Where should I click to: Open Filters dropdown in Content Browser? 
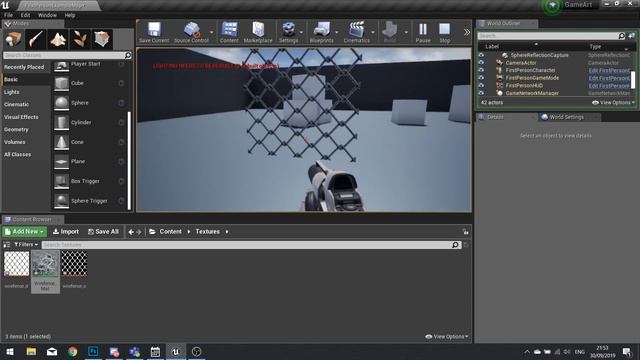coord(26,244)
